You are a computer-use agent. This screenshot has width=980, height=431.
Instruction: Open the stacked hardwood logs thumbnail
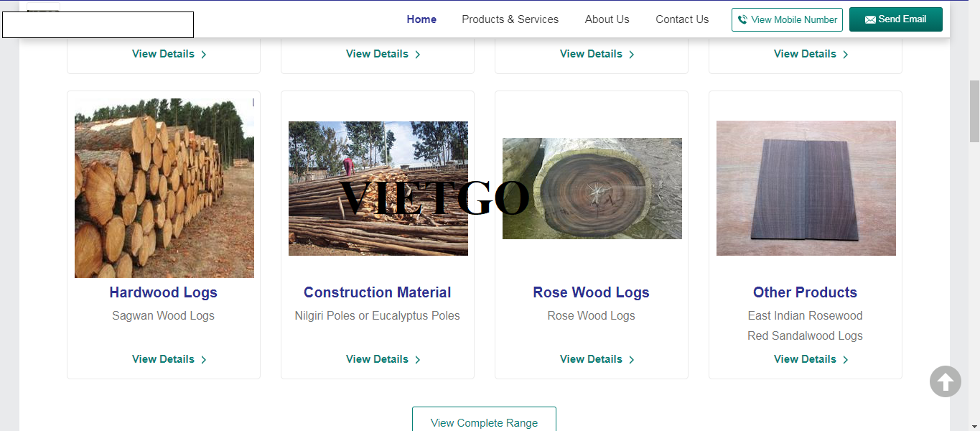(164, 188)
